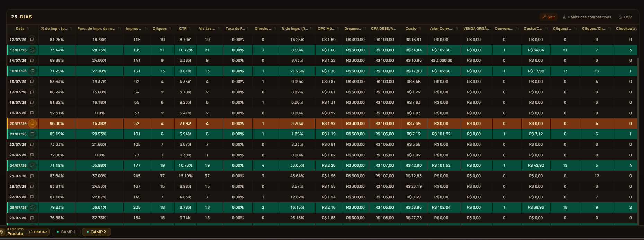Viewport: 644px width, 240px height.
Task: Sort by the Impres... column arrows
Action: tap(146, 28)
